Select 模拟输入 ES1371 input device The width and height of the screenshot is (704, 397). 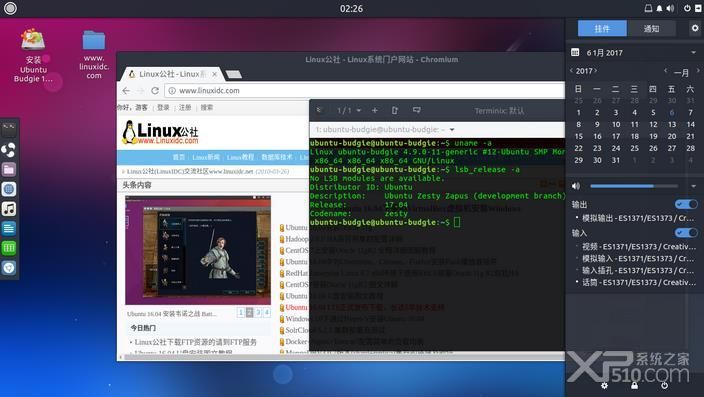(635, 259)
